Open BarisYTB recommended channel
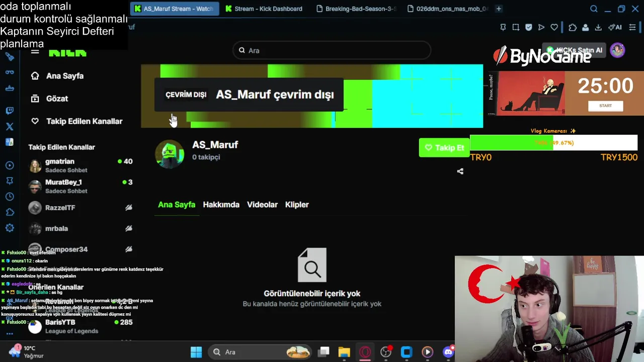The image size is (644, 362). [x=80, y=326]
